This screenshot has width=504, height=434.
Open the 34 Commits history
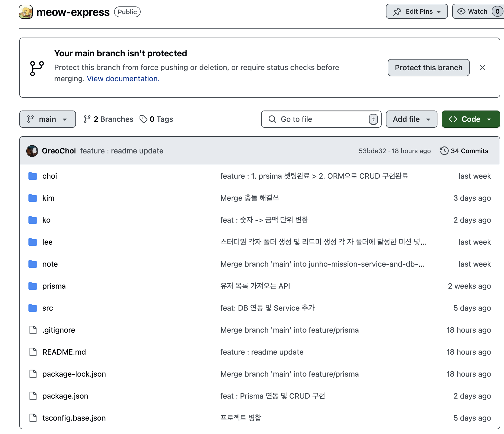pyautogui.click(x=464, y=151)
